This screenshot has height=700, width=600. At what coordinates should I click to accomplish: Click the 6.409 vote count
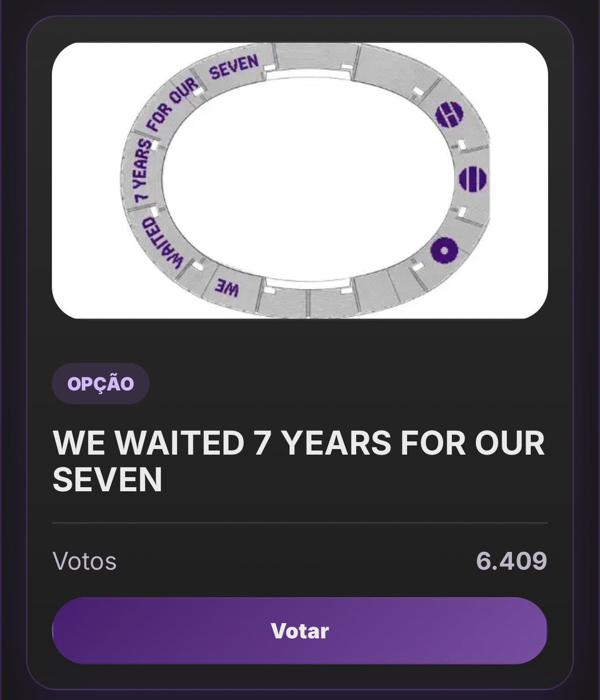[511, 561]
